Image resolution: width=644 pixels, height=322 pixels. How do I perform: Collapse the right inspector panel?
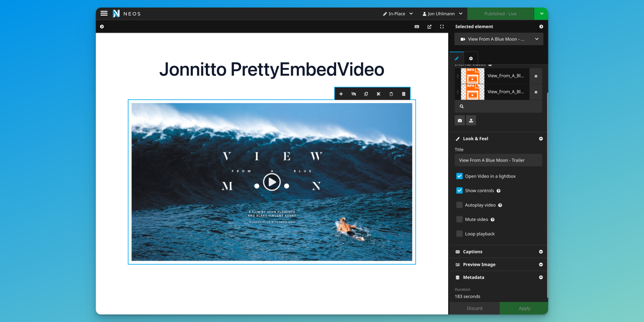541,27
